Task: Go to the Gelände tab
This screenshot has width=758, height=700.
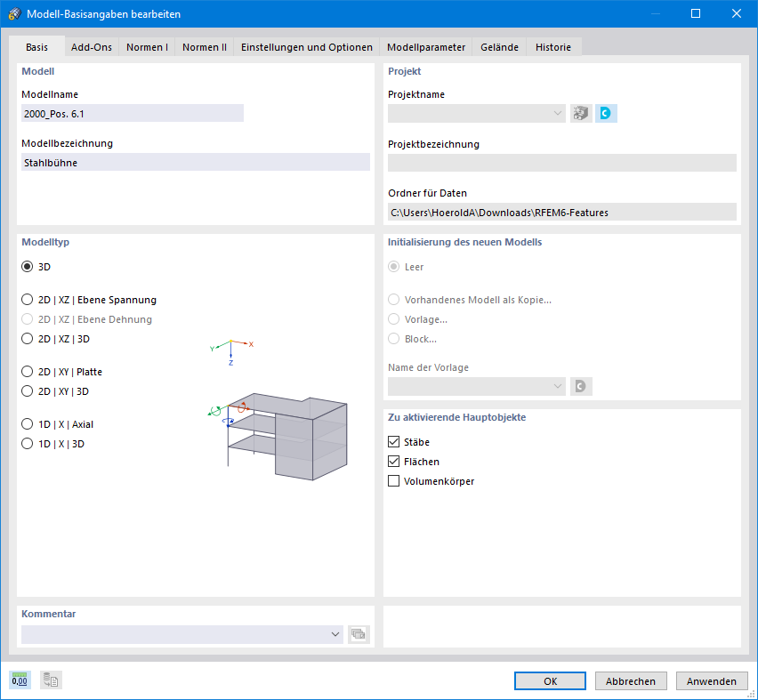Action: 499,47
